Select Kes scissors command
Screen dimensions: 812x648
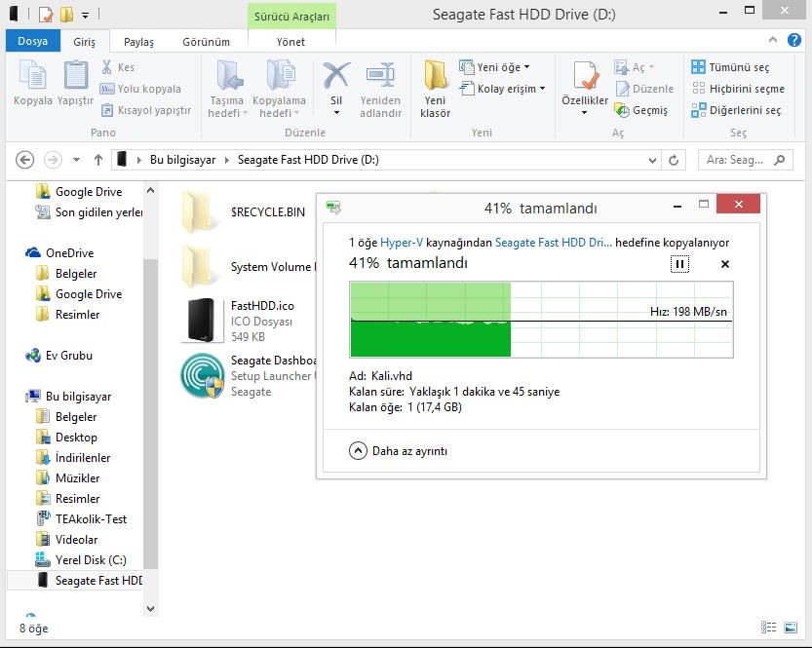point(118,67)
